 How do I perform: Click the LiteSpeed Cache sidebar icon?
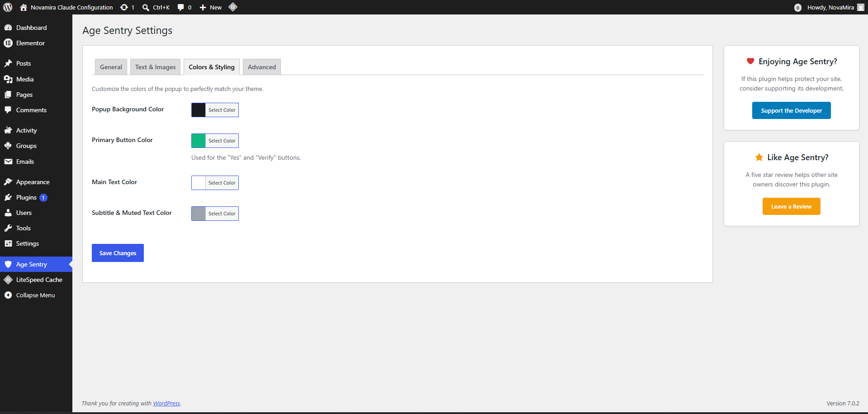point(8,280)
